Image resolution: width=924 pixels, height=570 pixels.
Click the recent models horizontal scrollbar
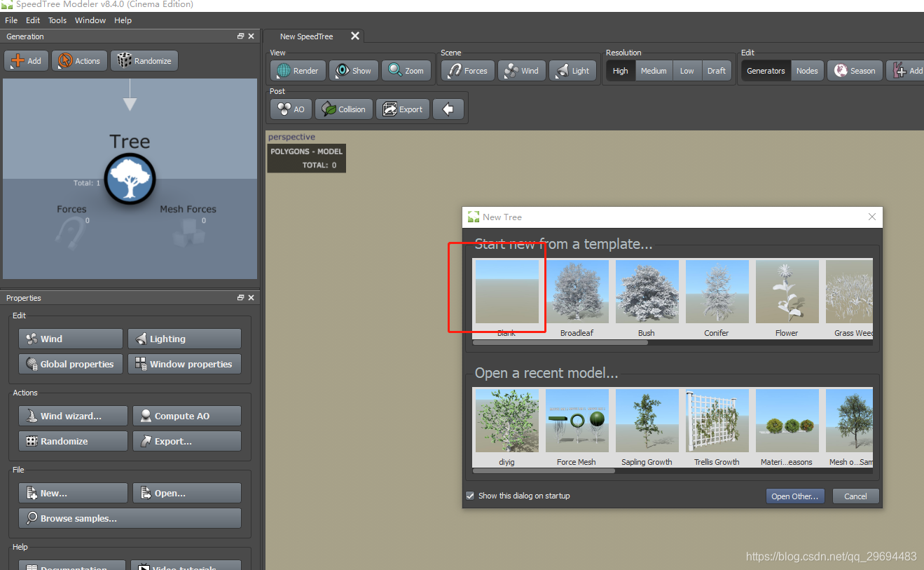pos(544,471)
